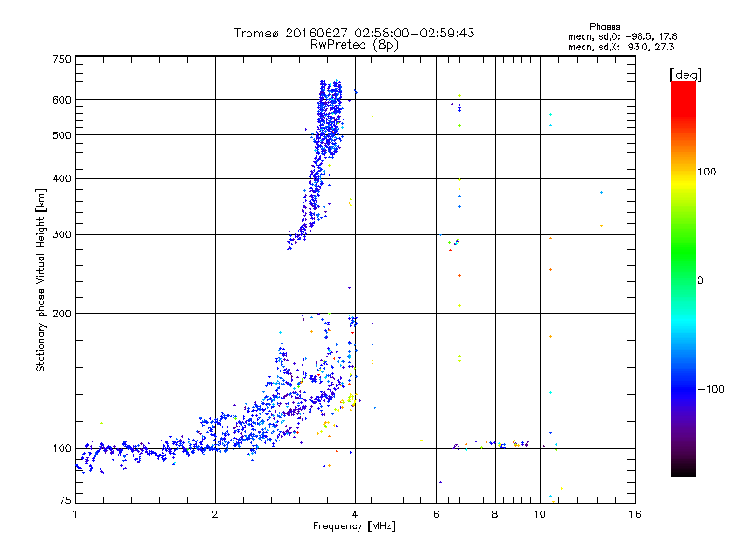747x560 pixels.
Task: Click the y-axis tick label "750"
Action: (x=62, y=59)
